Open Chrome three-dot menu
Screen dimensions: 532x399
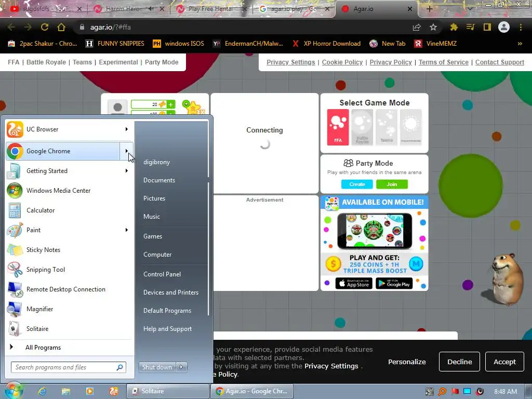coord(521,27)
